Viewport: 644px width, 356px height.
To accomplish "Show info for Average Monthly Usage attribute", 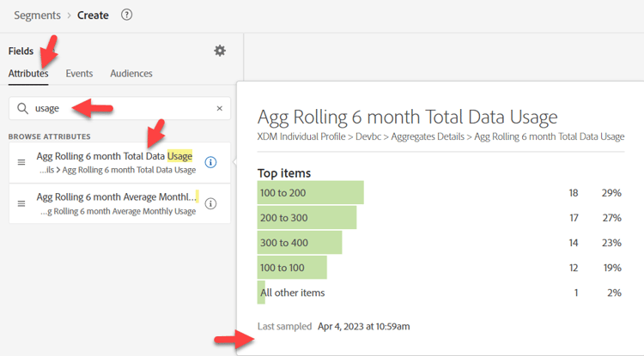I will coord(210,204).
